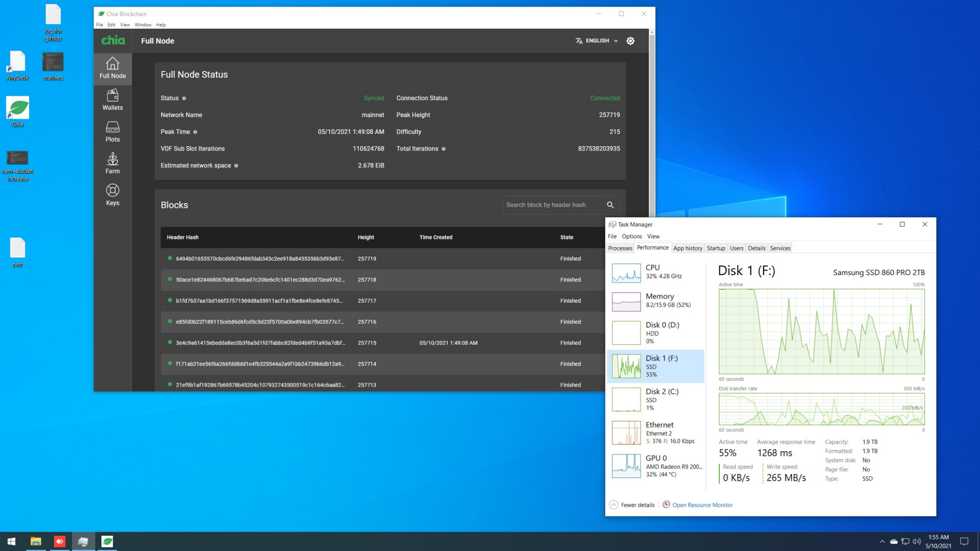980x551 pixels.
Task: Select Disk 0 (D:) HDD performance item
Action: point(656,333)
